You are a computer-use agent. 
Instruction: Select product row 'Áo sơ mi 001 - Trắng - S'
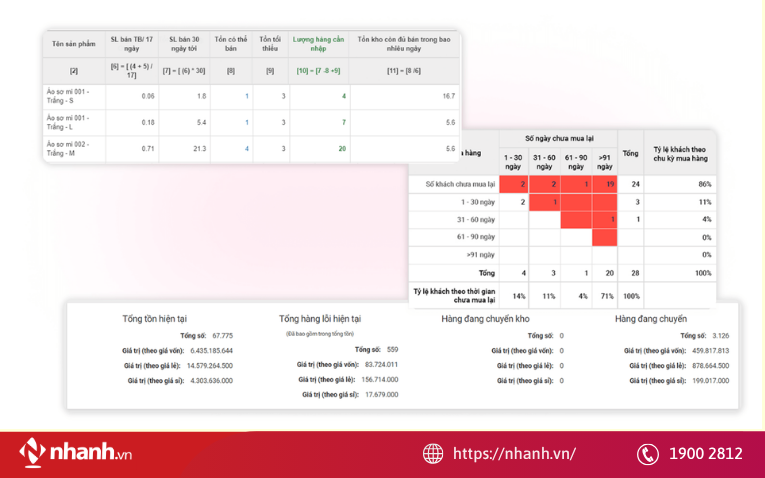pos(251,96)
